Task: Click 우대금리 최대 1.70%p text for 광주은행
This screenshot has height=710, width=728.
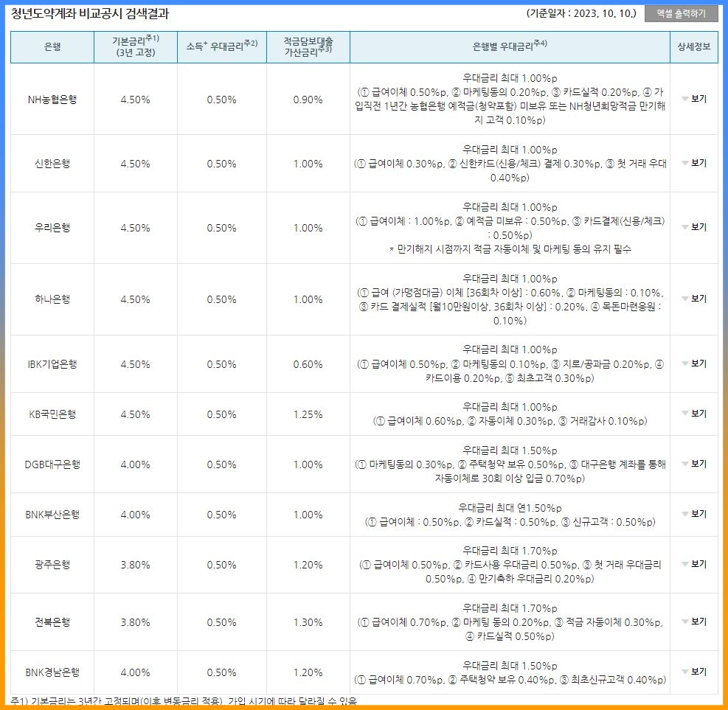Action: click(510, 550)
